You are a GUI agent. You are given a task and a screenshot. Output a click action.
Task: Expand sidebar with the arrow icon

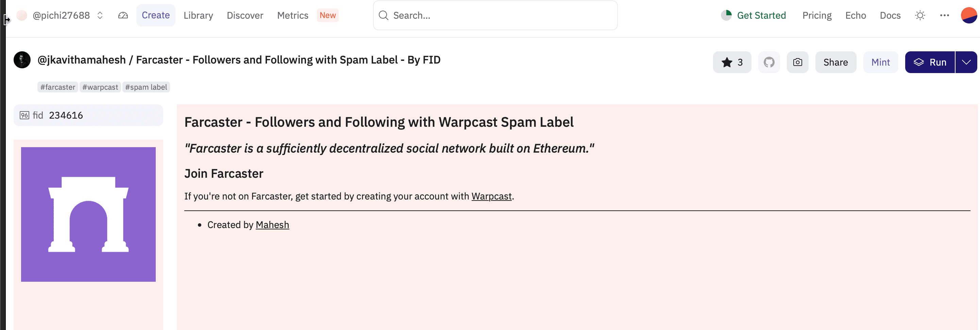(7, 19)
